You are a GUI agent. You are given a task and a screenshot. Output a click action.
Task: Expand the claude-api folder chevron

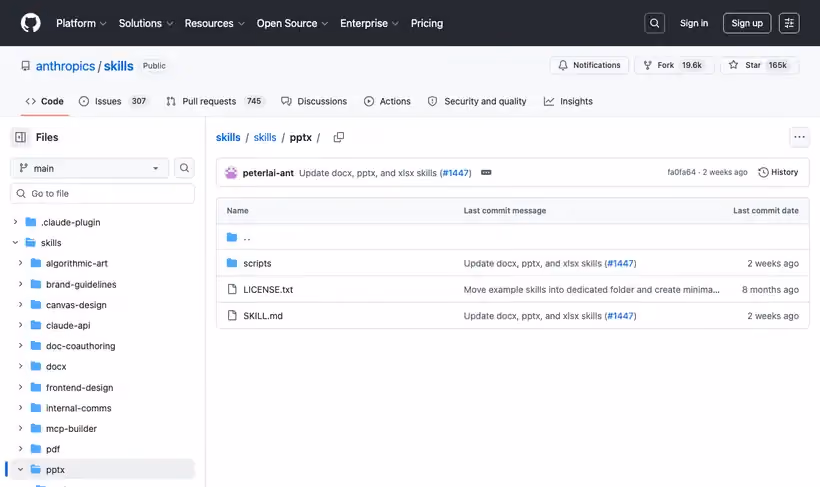click(x=20, y=325)
